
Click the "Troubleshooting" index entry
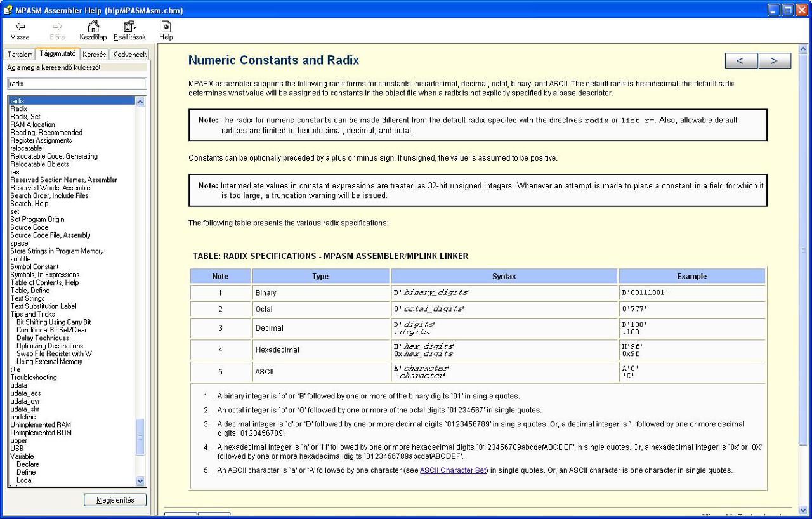point(34,378)
